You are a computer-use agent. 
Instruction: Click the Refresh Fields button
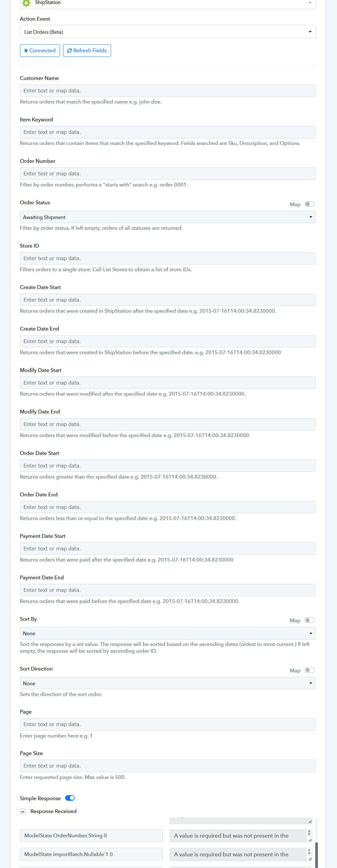(87, 51)
